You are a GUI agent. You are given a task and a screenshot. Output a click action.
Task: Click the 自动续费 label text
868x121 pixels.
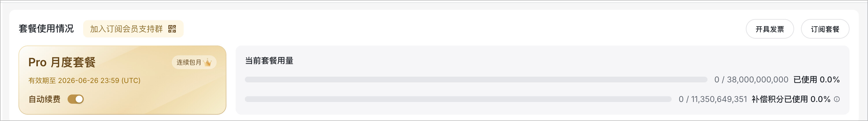point(44,99)
